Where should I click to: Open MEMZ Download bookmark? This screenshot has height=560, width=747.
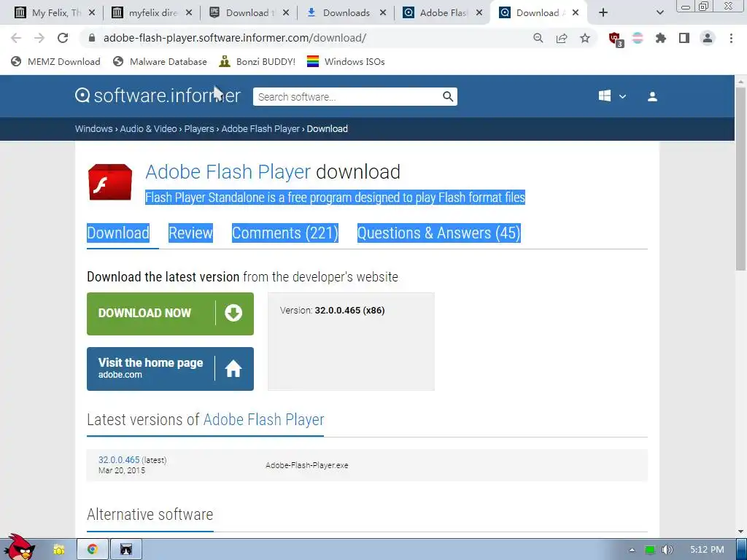point(55,61)
